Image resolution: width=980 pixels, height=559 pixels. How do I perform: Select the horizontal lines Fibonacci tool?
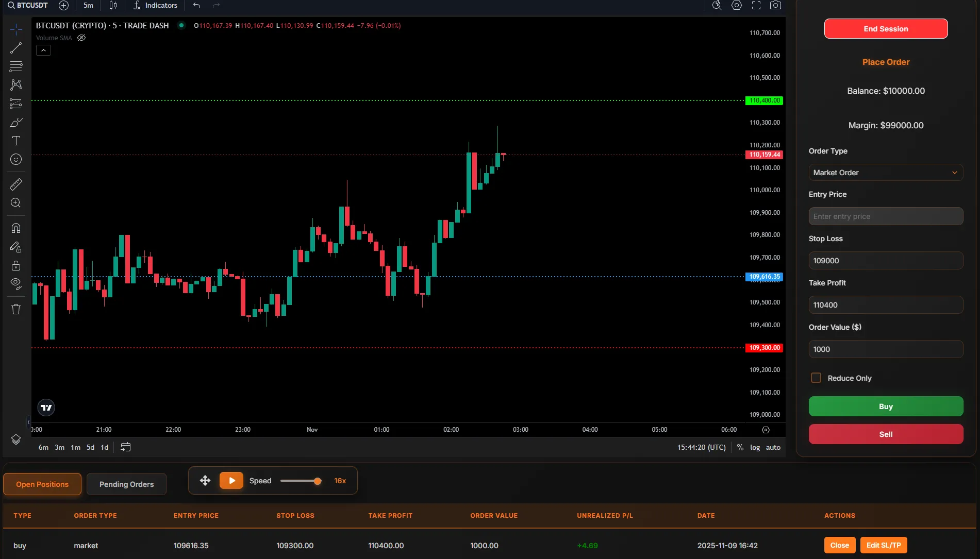[x=16, y=66]
